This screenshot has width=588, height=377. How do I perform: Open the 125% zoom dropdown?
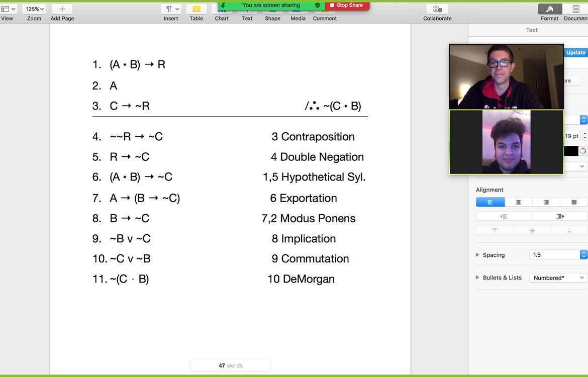(x=34, y=9)
